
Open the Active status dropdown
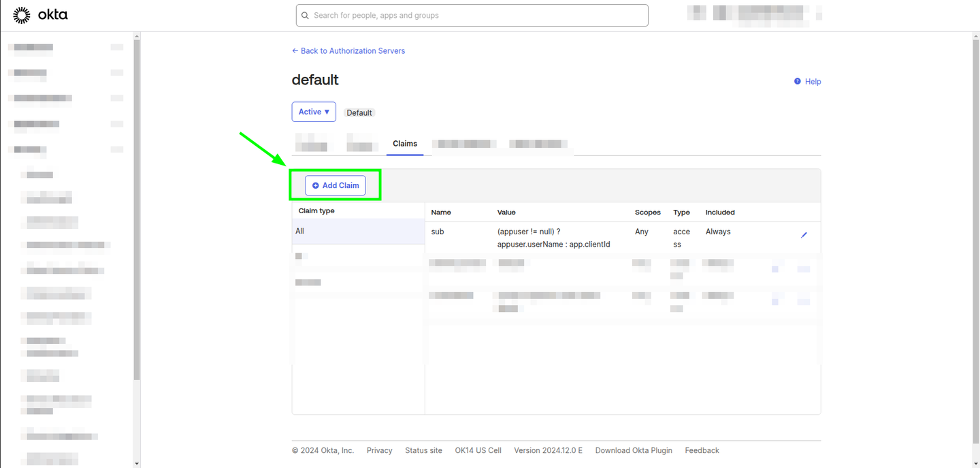pyautogui.click(x=314, y=112)
